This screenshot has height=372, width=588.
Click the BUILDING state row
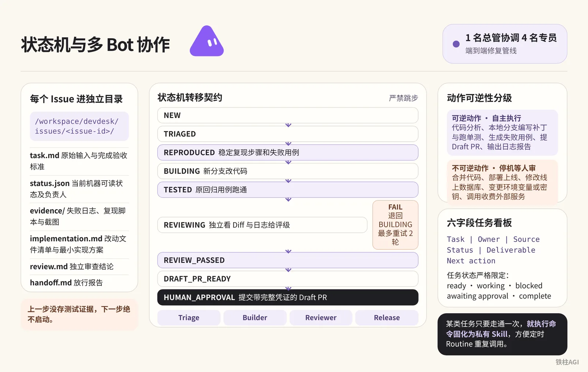click(x=288, y=171)
